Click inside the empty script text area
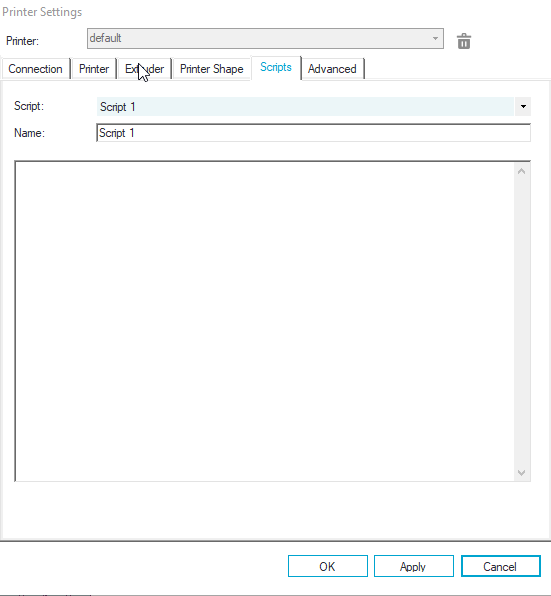Viewport: 551px width, 596px height. pyautogui.click(x=265, y=321)
